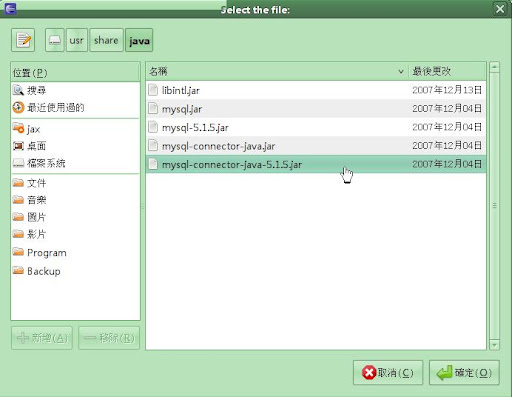
Task: Confirm selection with 確定(O) button
Action: point(464,373)
